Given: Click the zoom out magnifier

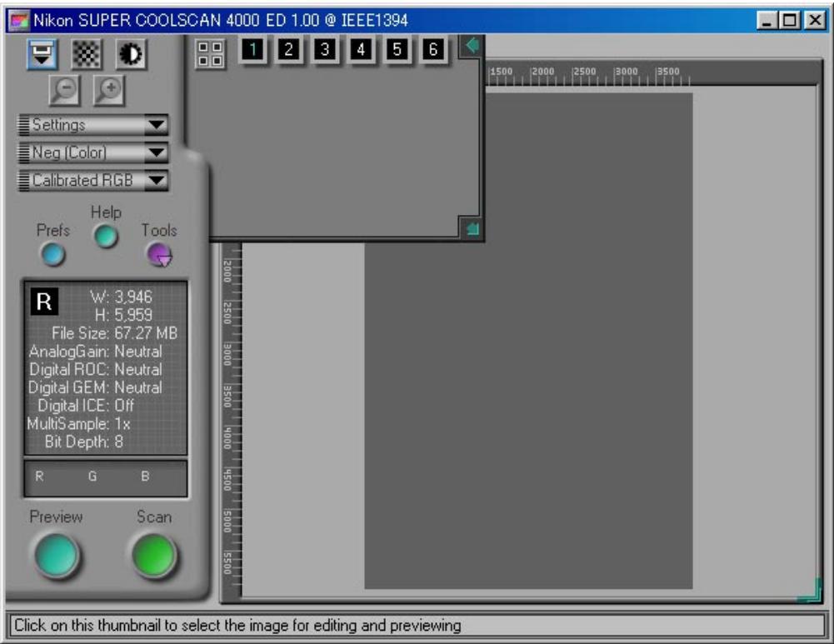Looking at the screenshot, I should pos(65,90).
